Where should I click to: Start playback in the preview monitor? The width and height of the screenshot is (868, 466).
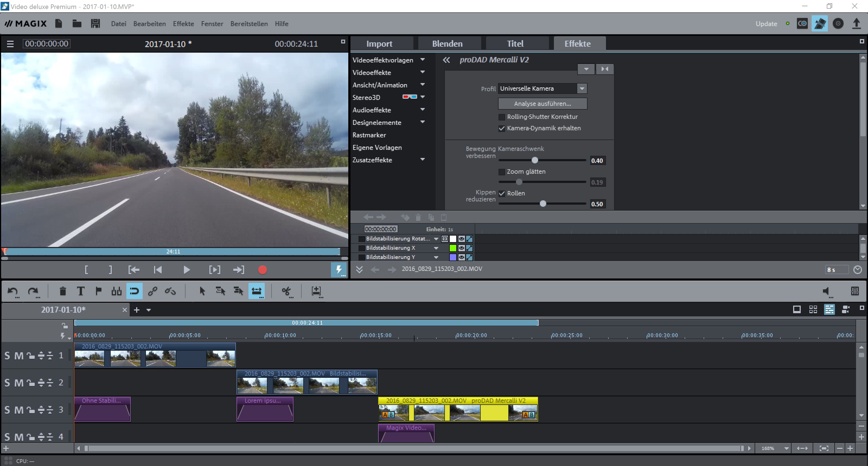pos(186,270)
